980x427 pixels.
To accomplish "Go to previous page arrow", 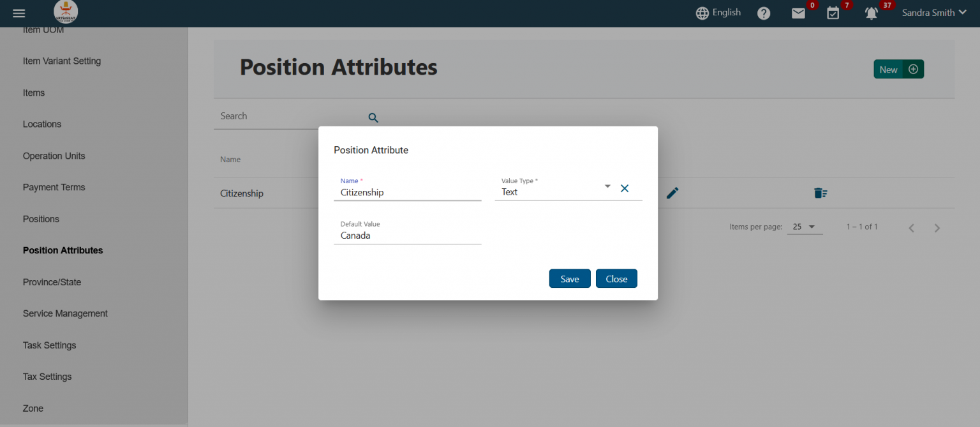I will [x=912, y=228].
